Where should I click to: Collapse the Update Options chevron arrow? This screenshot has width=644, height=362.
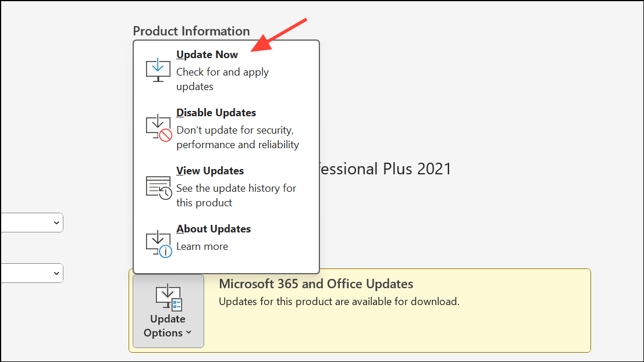click(188, 332)
